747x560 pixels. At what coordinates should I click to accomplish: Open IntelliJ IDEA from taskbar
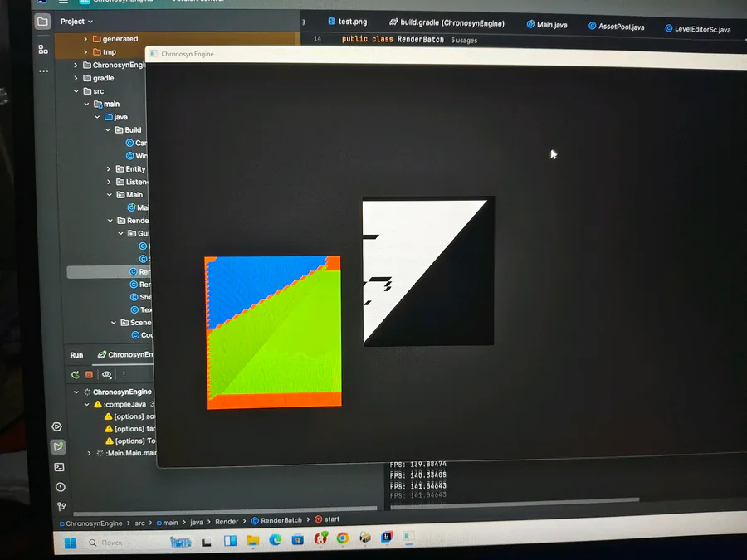tap(387, 537)
